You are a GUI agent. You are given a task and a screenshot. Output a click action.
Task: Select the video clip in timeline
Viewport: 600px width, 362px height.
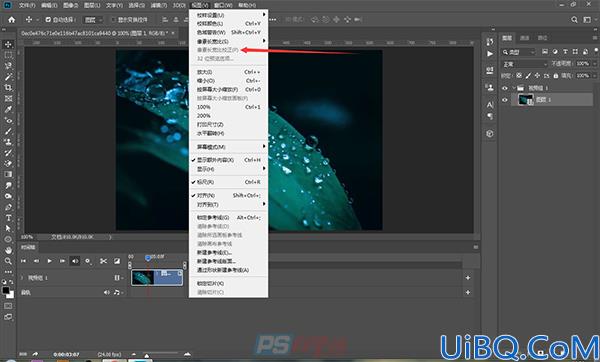(x=157, y=278)
